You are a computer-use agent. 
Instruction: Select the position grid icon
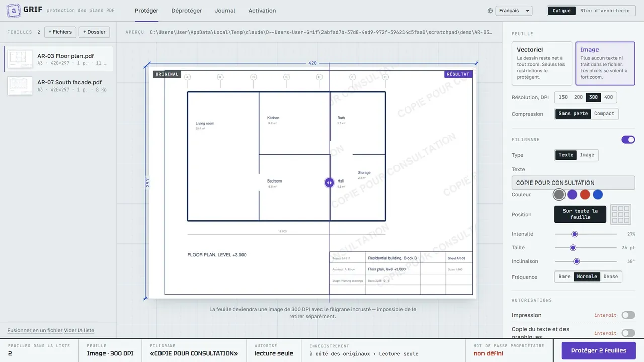(620, 214)
